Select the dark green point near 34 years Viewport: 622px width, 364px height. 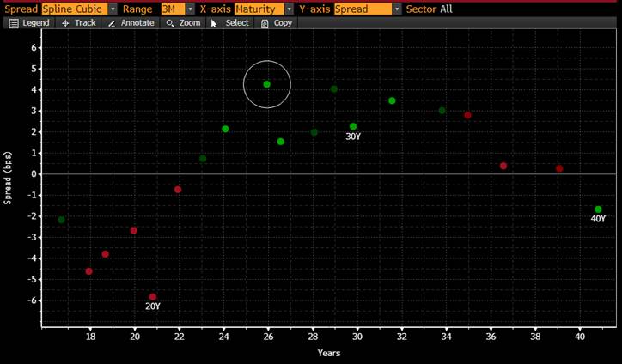click(x=442, y=111)
